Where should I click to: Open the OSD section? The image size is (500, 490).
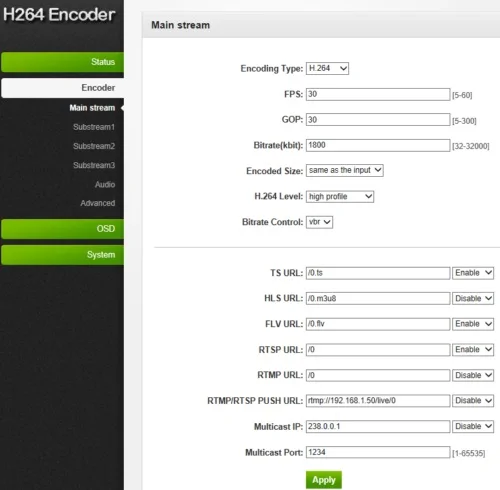point(62,229)
